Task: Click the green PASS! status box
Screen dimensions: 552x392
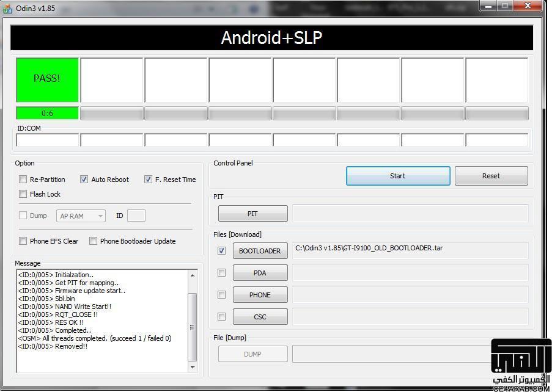Action: coord(47,80)
